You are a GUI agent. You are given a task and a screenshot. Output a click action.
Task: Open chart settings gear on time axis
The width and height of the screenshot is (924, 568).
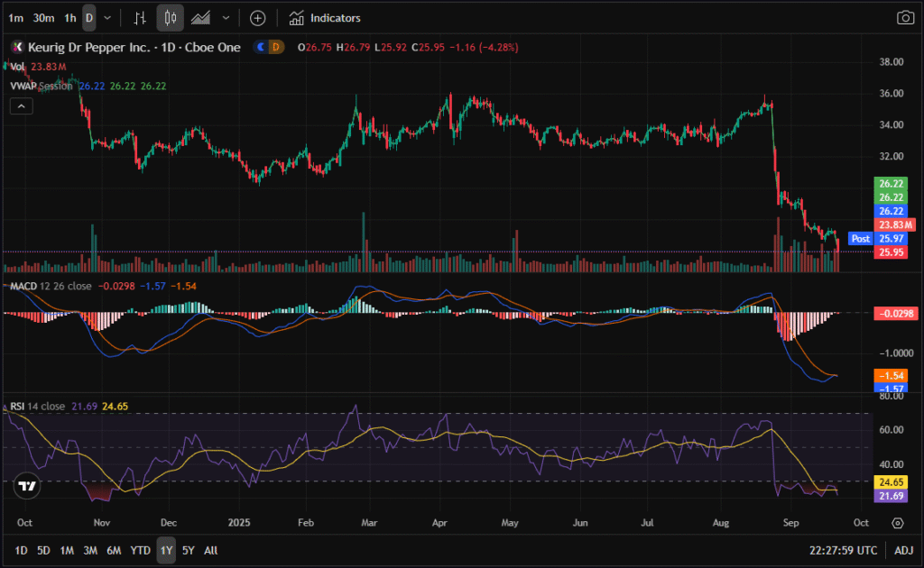pyautogui.click(x=898, y=523)
